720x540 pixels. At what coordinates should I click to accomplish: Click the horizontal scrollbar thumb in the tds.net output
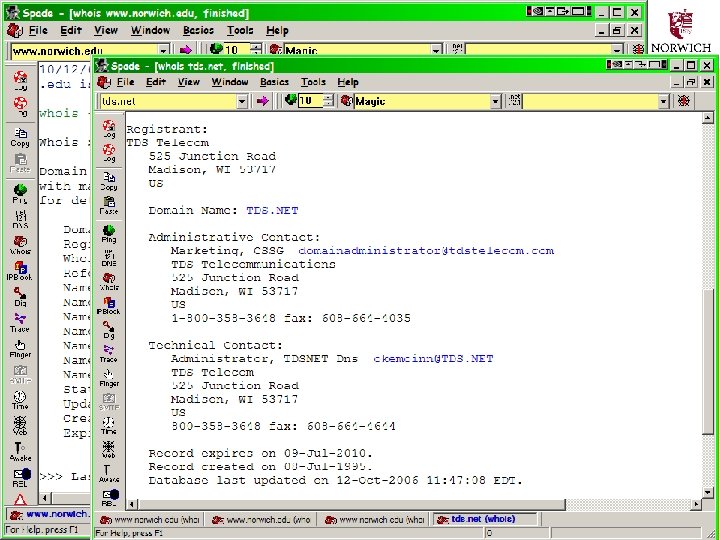pos(351,504)
